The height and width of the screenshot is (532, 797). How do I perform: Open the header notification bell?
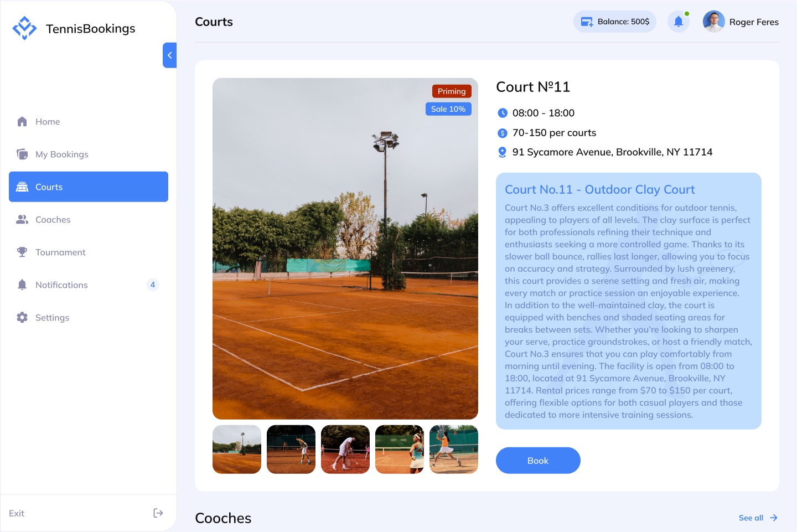[x=679, y=22]
